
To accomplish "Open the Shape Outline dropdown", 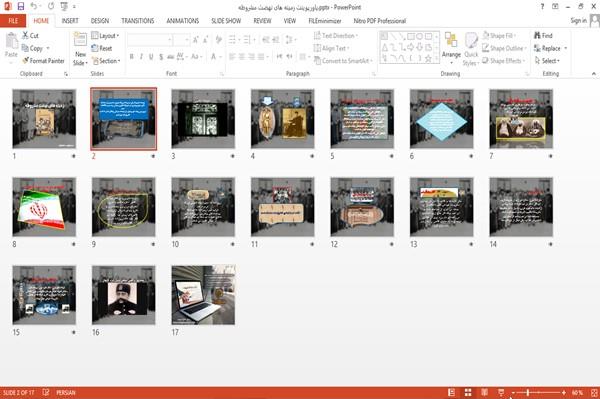I will 504,48.
